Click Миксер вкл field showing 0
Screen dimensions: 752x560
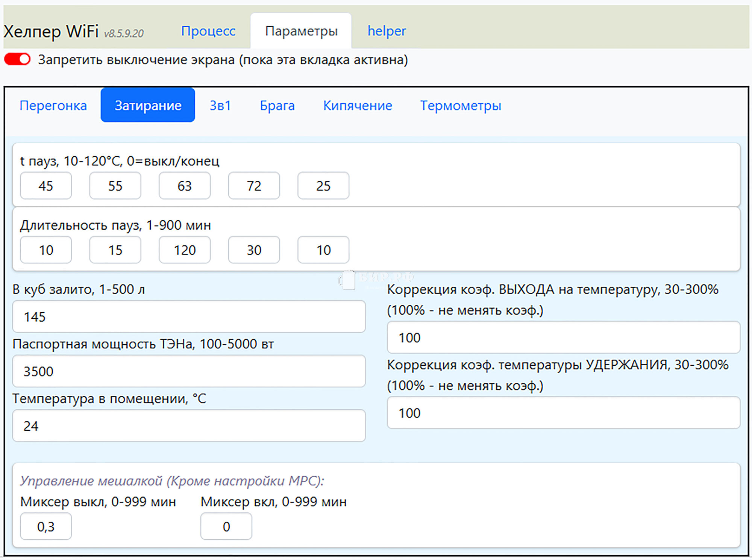[x=226, y=527]
